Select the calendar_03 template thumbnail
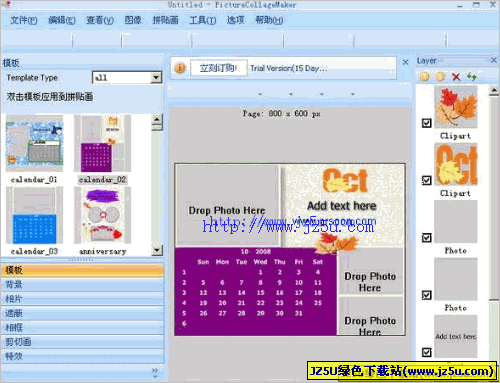This screenshot has width=500, height=383. [35, 215]
